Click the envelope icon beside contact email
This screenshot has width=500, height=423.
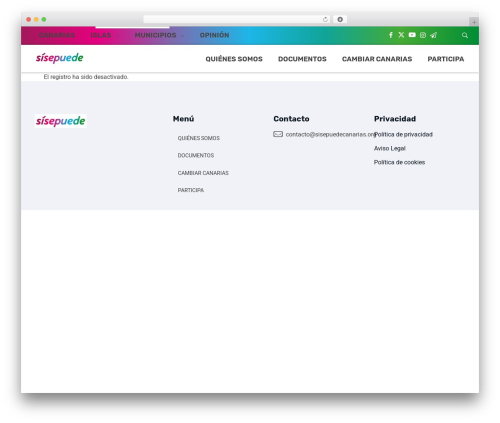click(x=278, y=134)
